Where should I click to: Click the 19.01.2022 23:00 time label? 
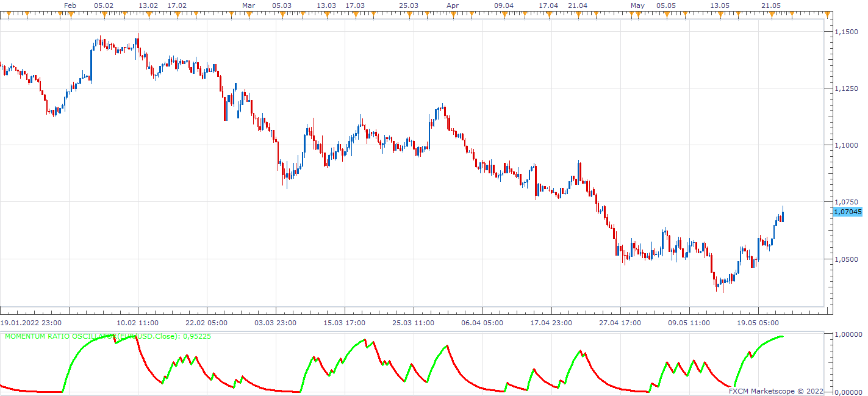click(x=30, y=323)
